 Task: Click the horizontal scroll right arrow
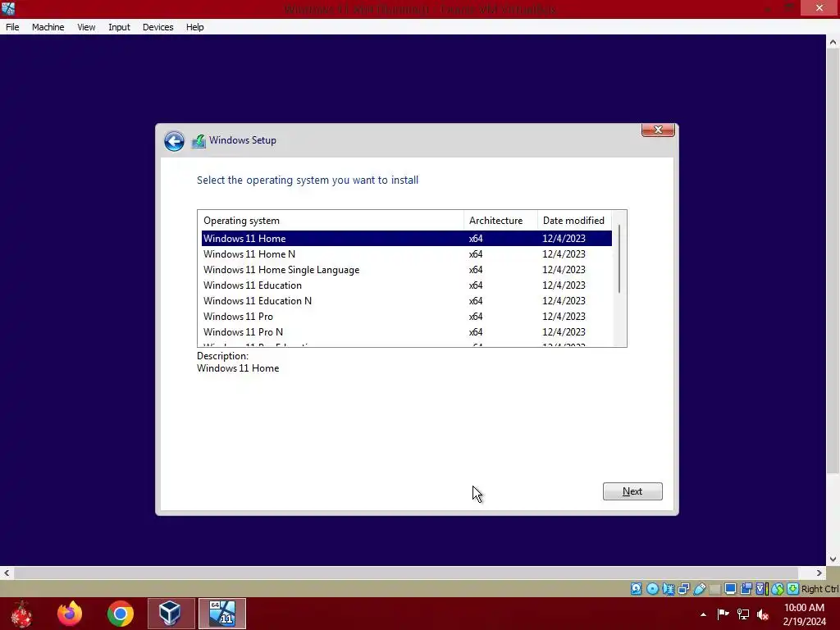tap(819, 573)
